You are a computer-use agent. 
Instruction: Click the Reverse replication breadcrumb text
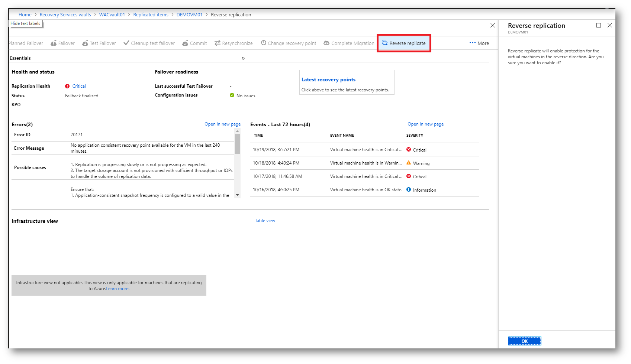[x=231, y=15]
